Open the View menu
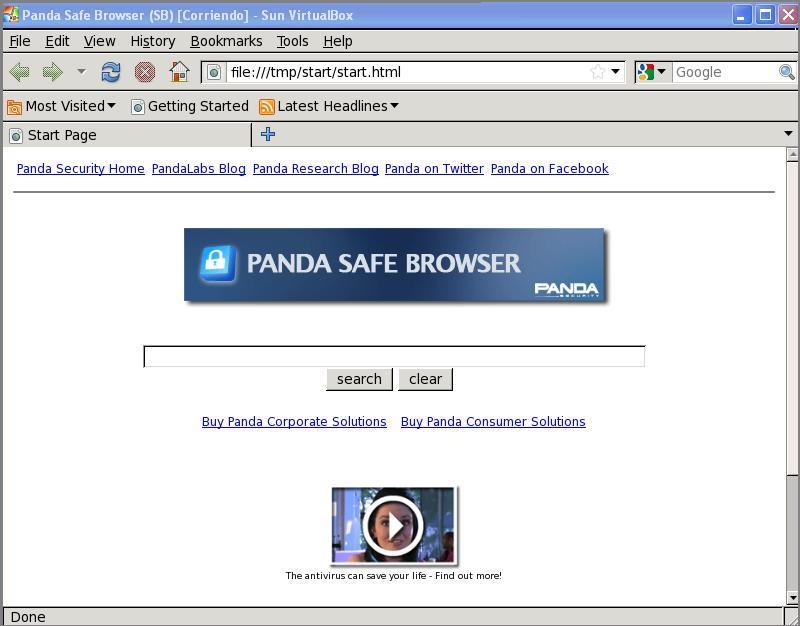800x626 pixels. [99, 41]
